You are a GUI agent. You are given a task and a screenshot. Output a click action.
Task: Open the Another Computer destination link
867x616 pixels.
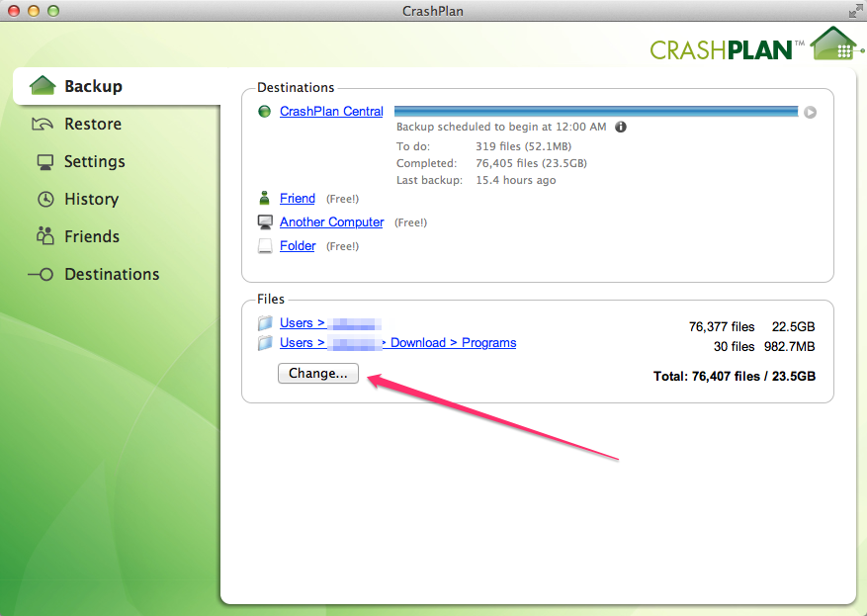(x=332, y=221)
